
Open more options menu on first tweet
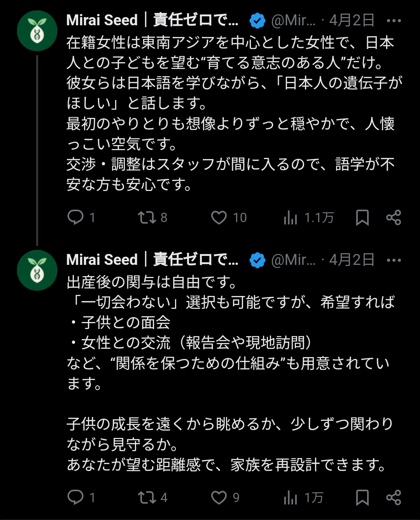(394, 21)
